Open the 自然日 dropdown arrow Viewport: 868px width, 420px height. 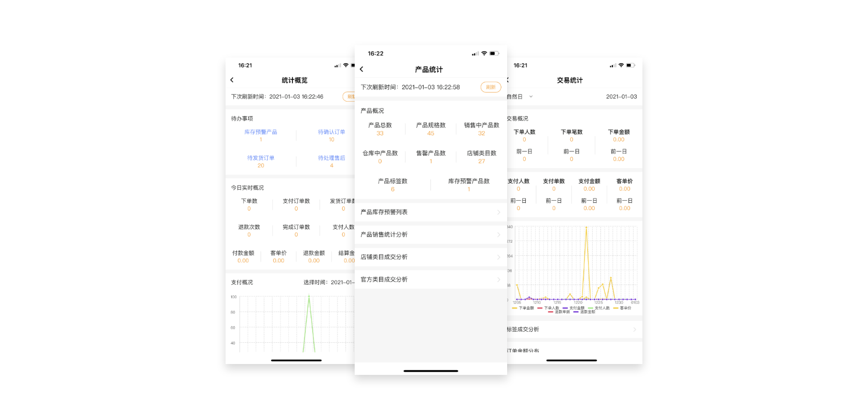click(530, 96)
